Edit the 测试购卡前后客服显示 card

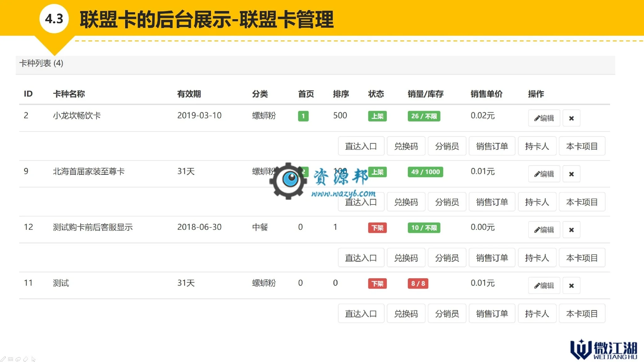pyautogui.click(x=544, y=230)
